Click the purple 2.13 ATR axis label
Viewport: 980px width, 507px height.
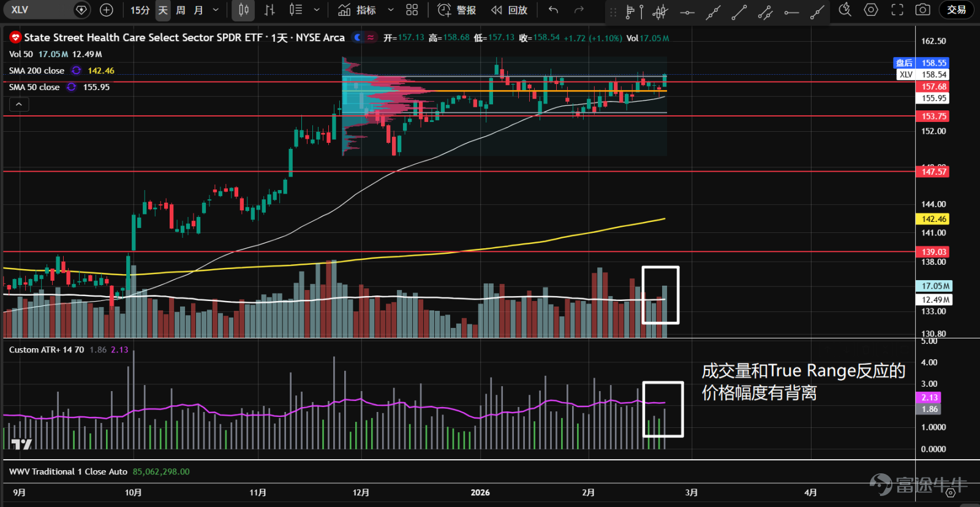pos(929,397)
